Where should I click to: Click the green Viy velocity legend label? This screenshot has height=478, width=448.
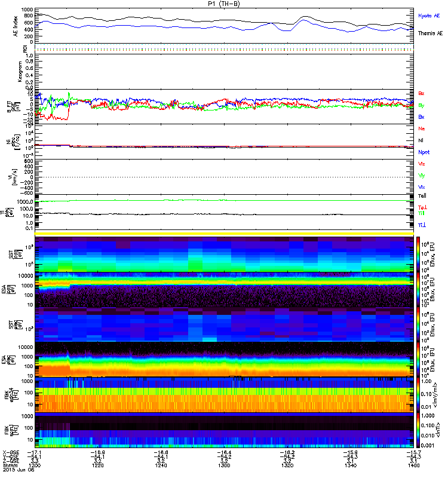[421, 175]
